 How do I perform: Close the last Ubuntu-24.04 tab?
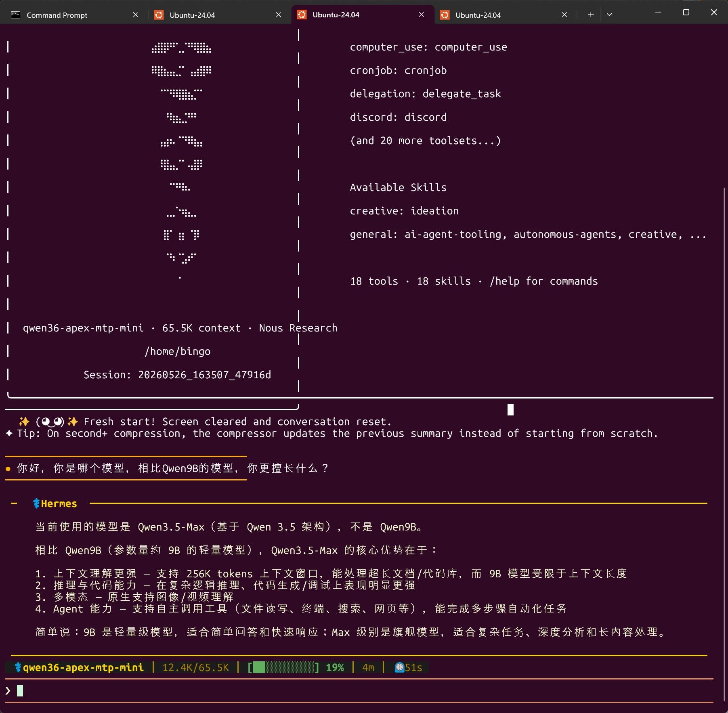[x=564, y=15]
